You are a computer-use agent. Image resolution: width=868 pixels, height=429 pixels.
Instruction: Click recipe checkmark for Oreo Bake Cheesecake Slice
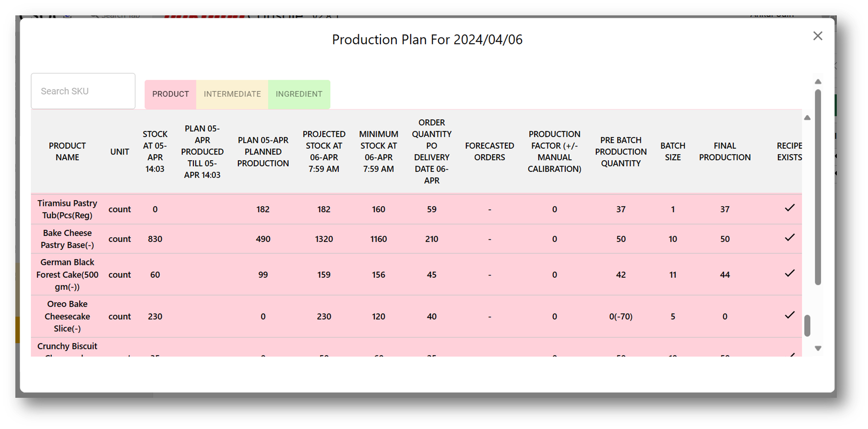[789, 315]
